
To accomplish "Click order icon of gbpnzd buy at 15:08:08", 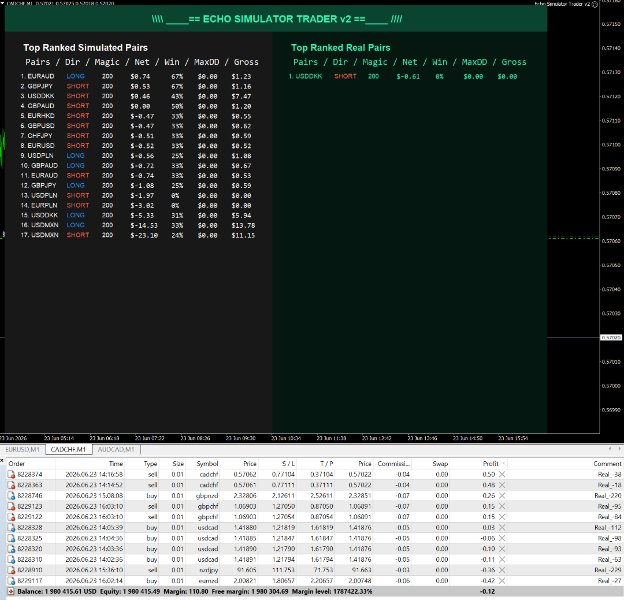I will (x=11, y=496).
